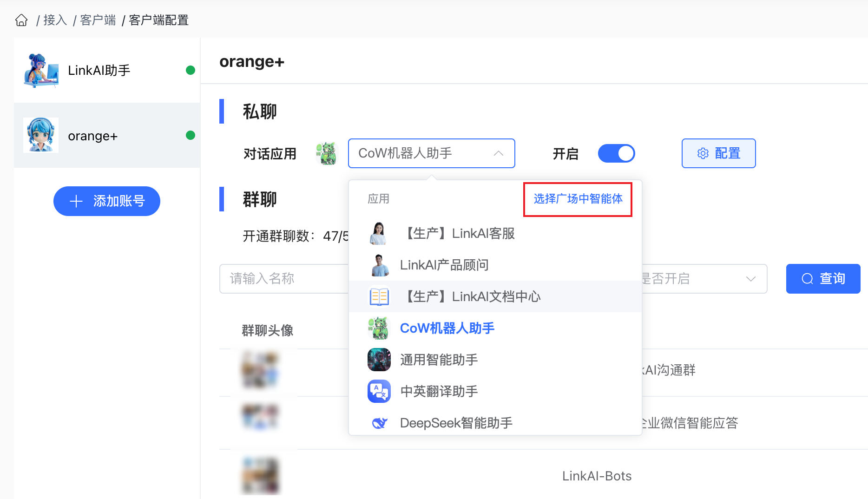Image resolution: width=868 pixels, height=499 pixels.
Task: Click the 通用智能助手 avatar icon
Action: click(x=379, y=360)
